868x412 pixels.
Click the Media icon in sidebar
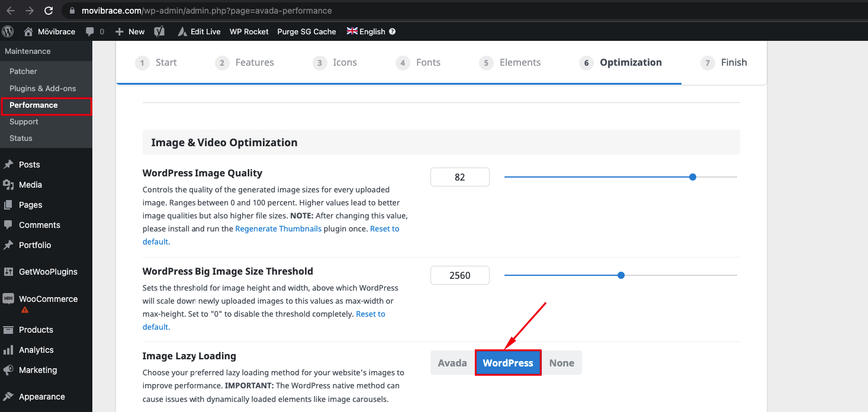pos(8,185)
